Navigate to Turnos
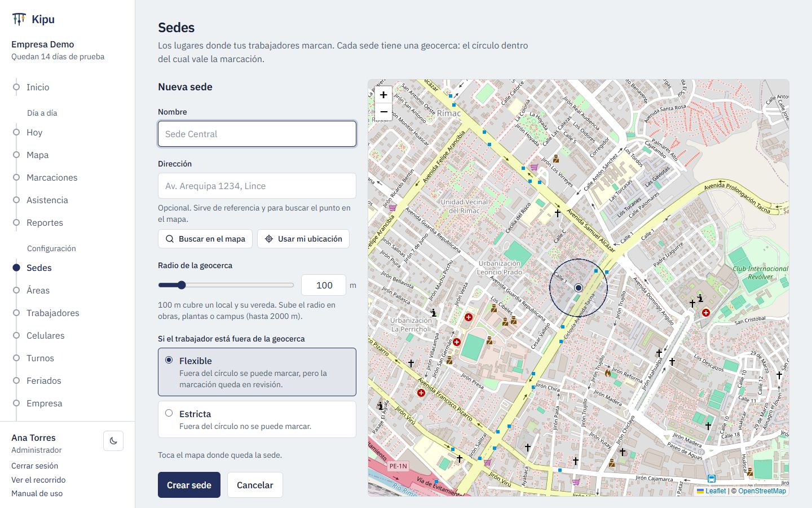Screen dimensions: 812x508 [40, 358]
